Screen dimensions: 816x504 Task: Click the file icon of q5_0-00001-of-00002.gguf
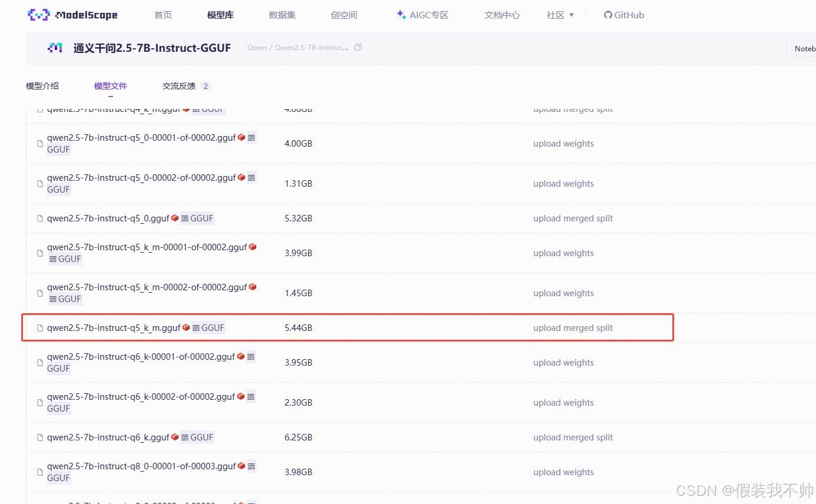[x=40, y=144]
